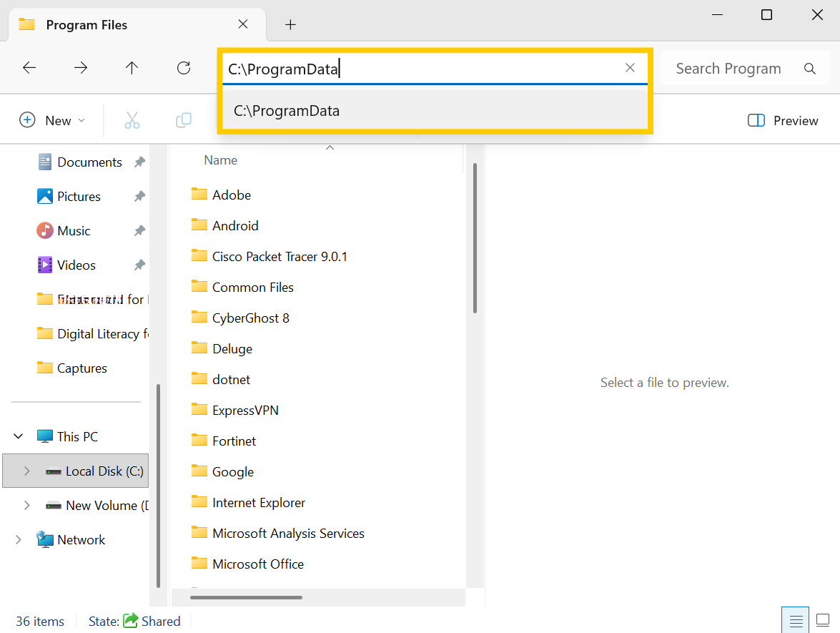
Task: Collapse the This PC tree node
Action: coord(18,436)
